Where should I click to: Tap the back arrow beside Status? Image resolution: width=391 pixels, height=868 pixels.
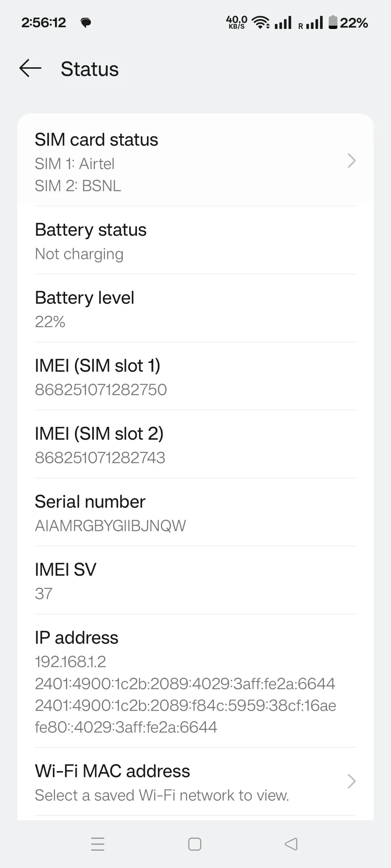30,69
